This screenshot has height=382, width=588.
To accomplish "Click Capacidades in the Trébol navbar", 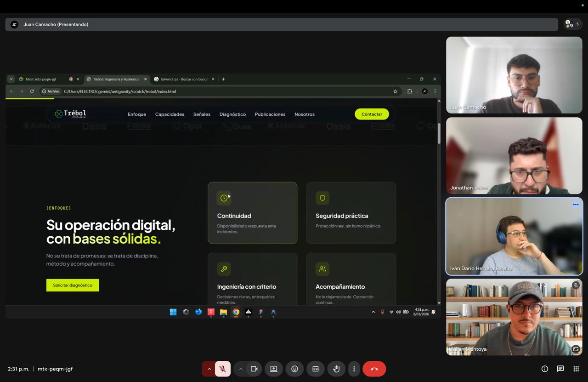I will tap(170, 114).
